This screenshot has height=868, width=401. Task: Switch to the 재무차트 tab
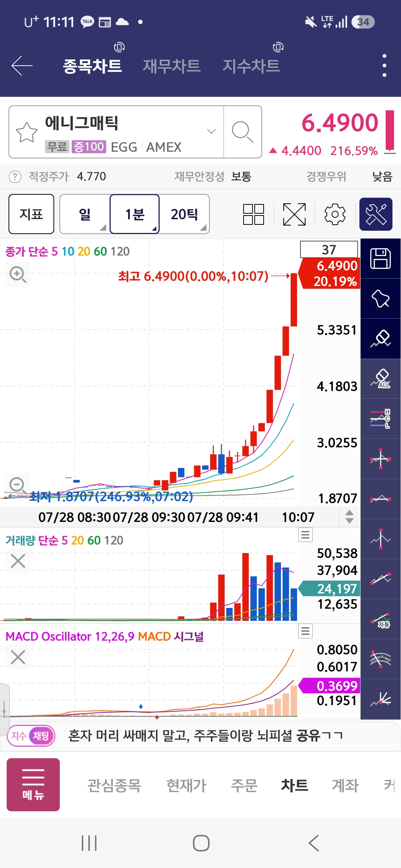172,66
